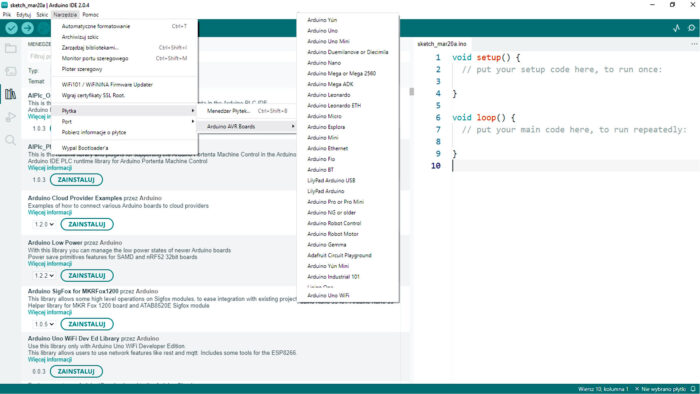The image size is (700, 394).
Task: Open the Serial Plotter icon
Action: (x=676, y=28)
